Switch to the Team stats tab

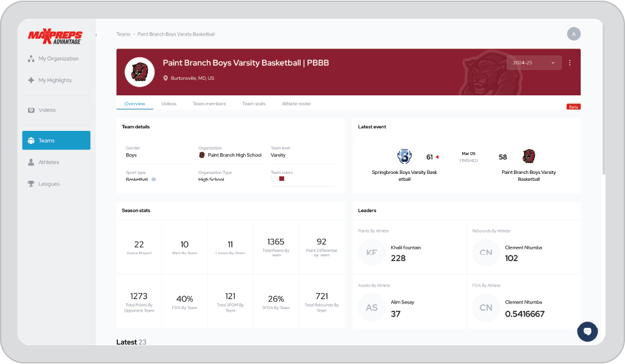[x=254, y=103]
